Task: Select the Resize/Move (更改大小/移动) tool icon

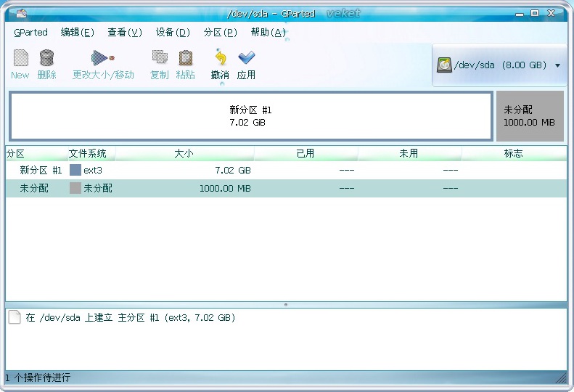Action: tap(103, 58)
